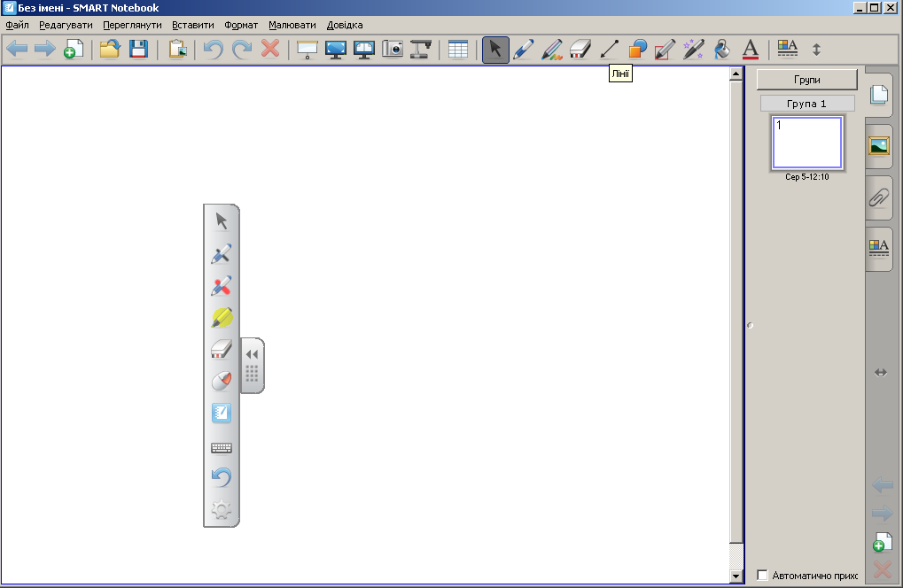Move sidebar to other side with double arrow
Image resolution: width=903 pixels, height=588 pixels.
click(x=881, y=372)
